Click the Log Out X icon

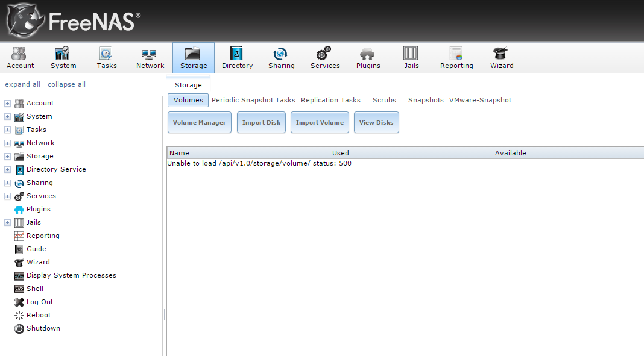click(x=19, y=302)
